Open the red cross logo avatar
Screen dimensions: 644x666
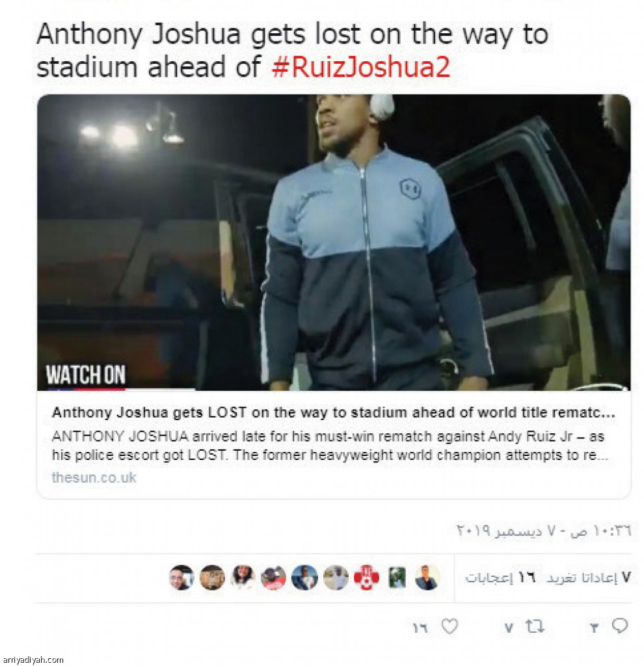[x=366, y=578]
